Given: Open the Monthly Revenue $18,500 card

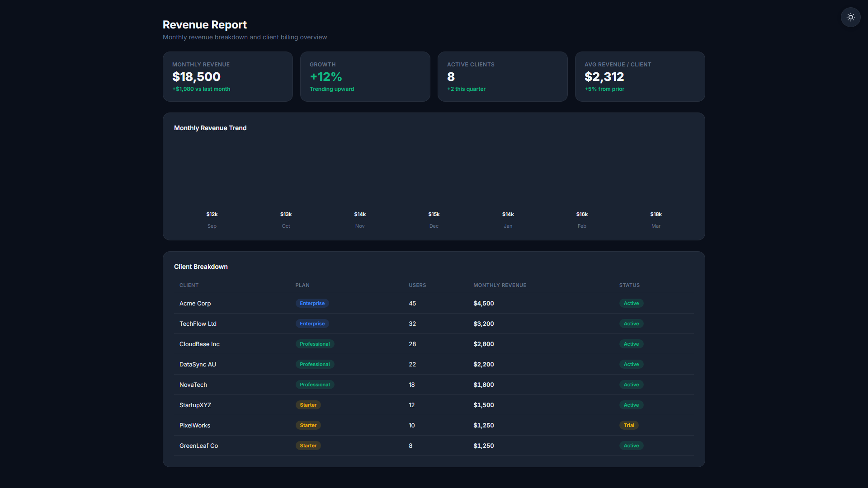Looking at the screenshot, I should tap(228, 76).
